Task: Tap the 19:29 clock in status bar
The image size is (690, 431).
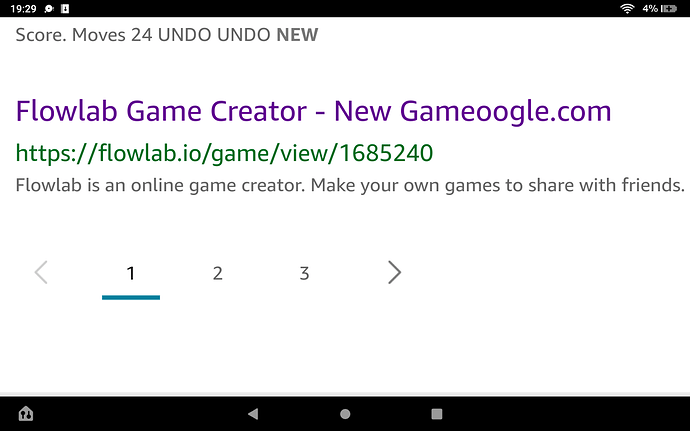Action: (x=23, y=8)
